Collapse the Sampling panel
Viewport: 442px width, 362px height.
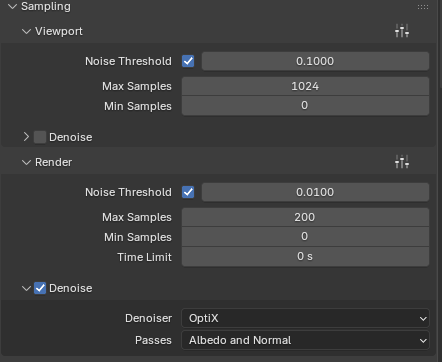pyautogui.click(x=12, y=6)
